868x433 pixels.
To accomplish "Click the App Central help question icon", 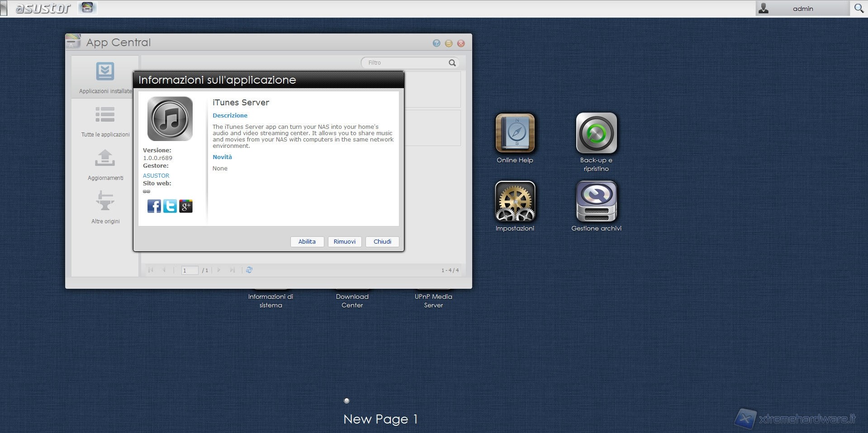I will 436,43.
